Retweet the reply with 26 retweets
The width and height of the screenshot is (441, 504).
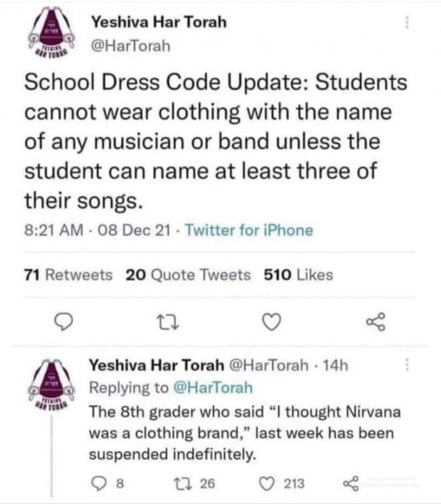click(180, 484)
